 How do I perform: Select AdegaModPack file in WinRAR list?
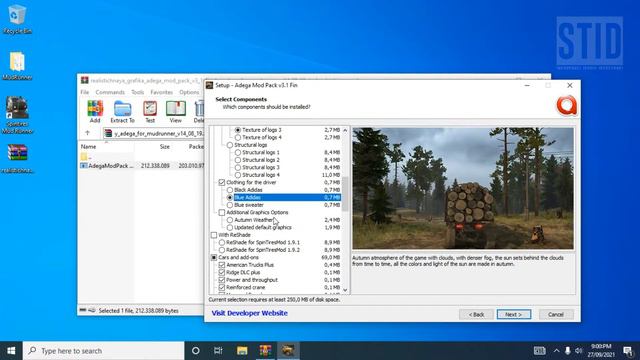click(110, 166)
